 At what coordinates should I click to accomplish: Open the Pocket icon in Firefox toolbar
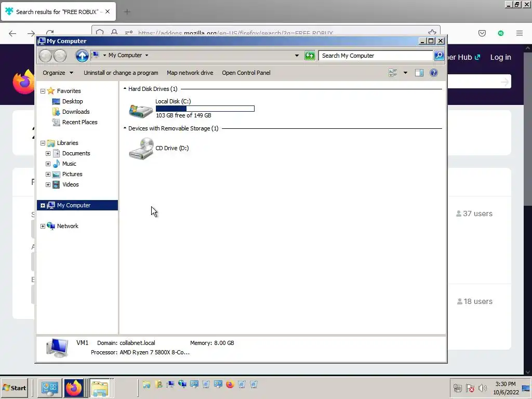(482, 33)
